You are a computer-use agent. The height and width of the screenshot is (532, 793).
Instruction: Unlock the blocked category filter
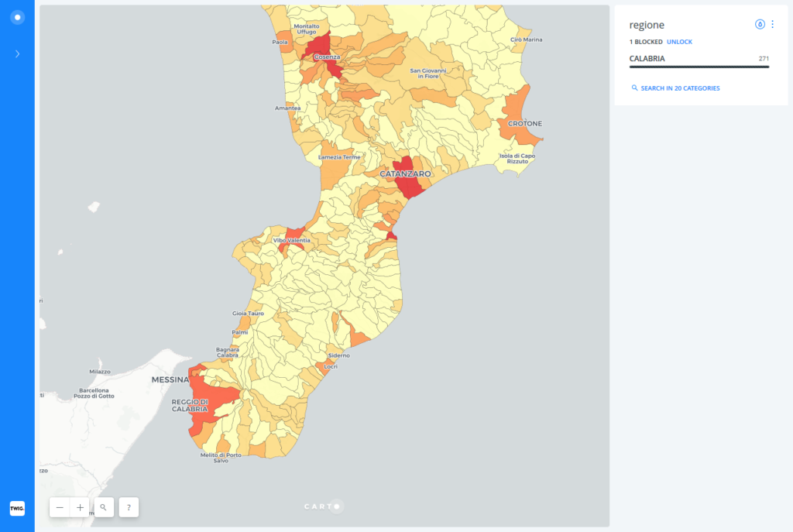click(679, 42)
